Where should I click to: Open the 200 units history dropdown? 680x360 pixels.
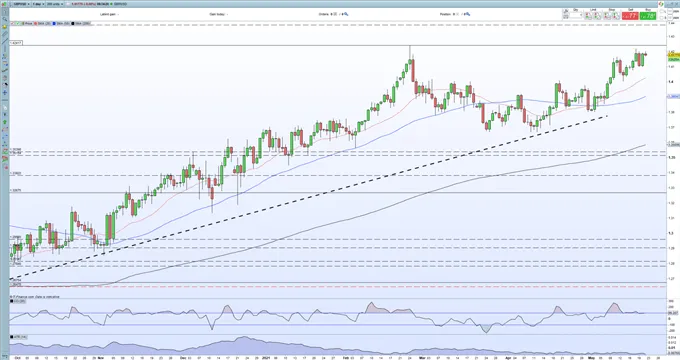pyautogui.click(x=55, y=4)
